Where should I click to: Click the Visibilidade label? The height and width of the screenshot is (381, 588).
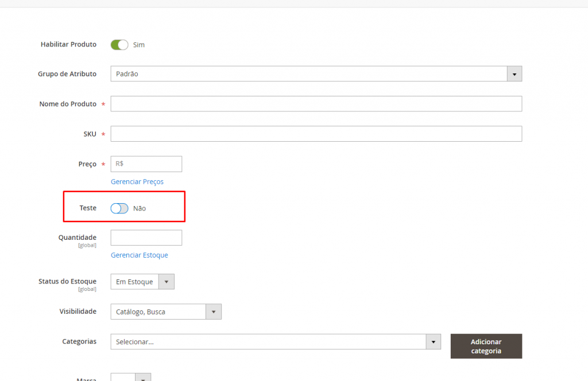tap(78, 312)
